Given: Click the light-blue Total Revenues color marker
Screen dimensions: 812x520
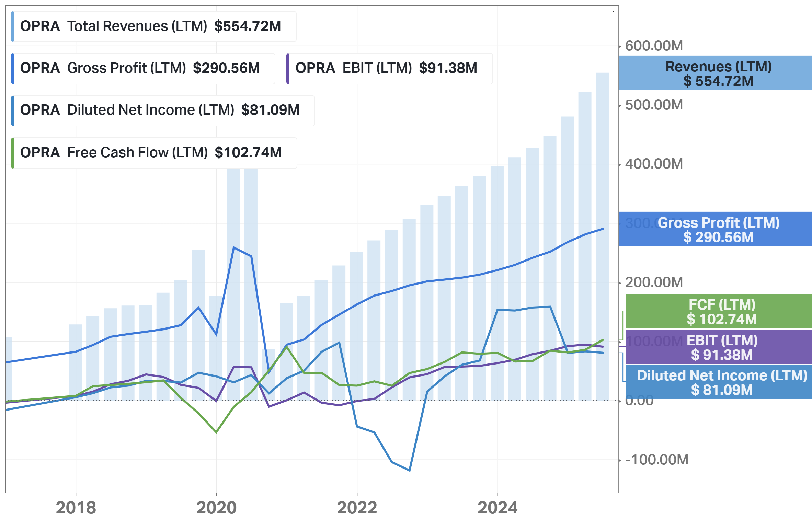Looking at the screenshot, I should coord(12,26).
